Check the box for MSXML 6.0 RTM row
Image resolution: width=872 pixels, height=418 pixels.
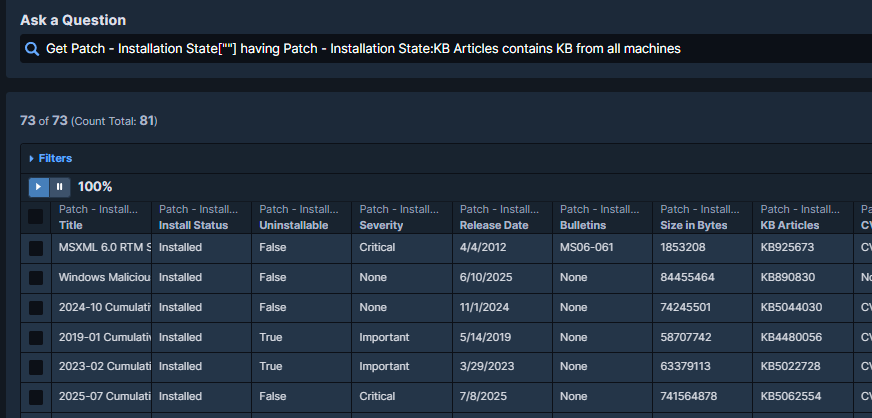36,248
